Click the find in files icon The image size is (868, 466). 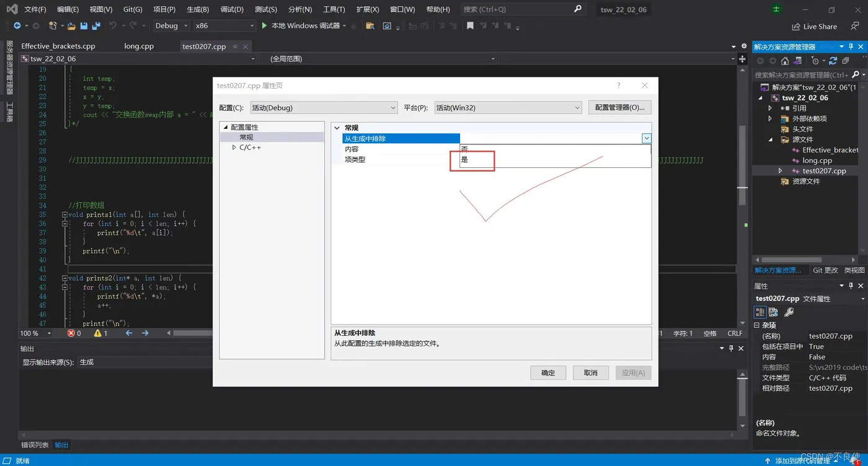(x=370, y=26)
